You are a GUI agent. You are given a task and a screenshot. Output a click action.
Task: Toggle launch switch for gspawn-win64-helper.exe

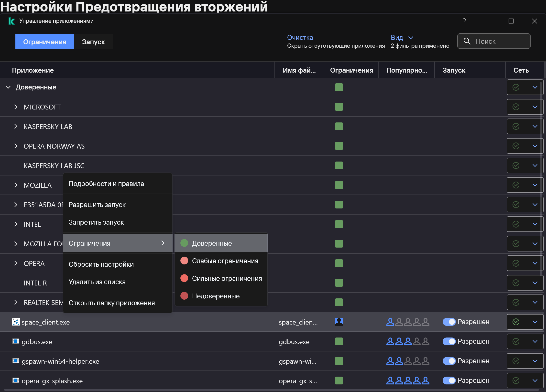click(x=449, y=361)
